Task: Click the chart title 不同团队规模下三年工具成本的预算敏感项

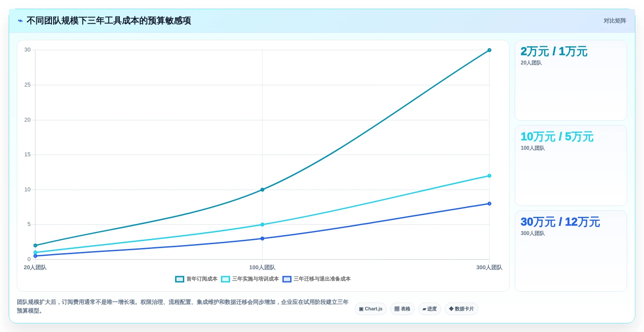Action: pyautogui.click(x=109, y=21)
